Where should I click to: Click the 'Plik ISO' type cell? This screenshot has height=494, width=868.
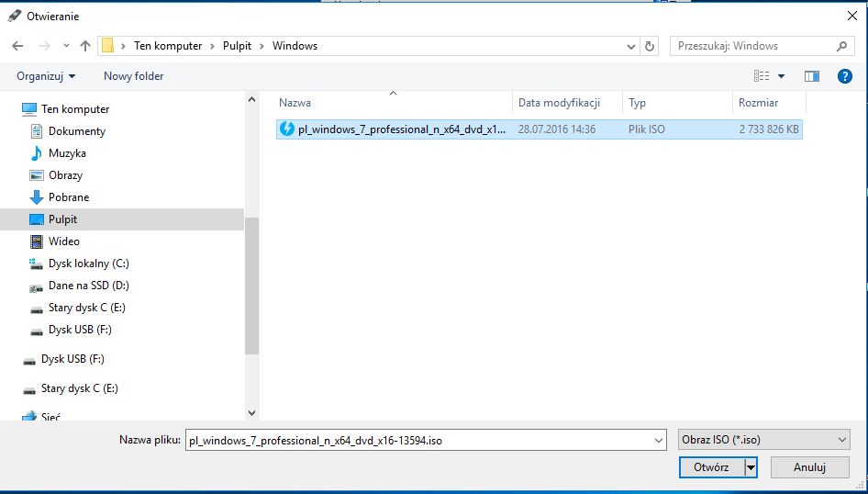pyautogui.click(x=647, y=129)
